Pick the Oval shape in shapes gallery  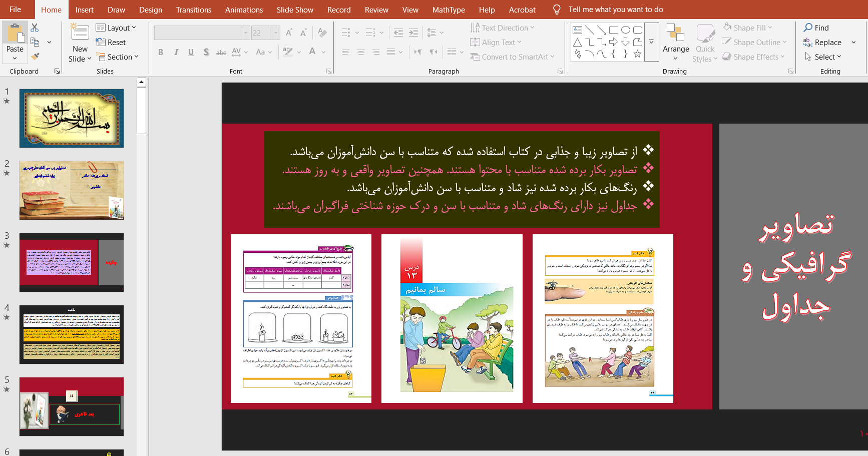pyautogui.click(x=625, y=30)
